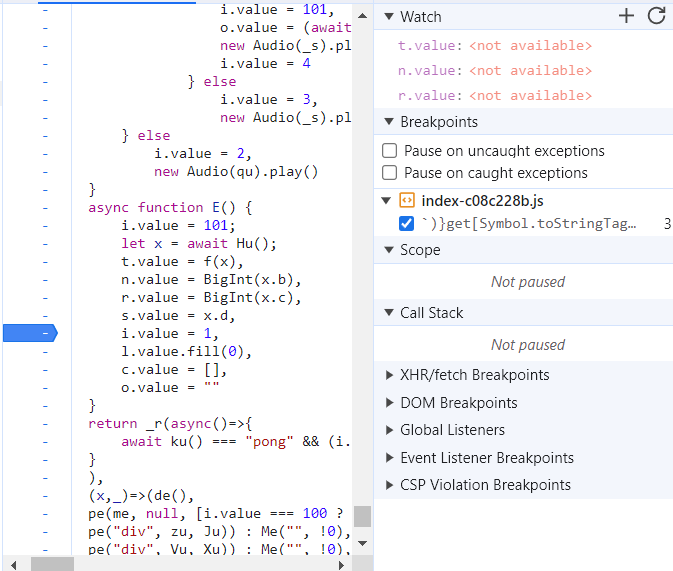Click the gutter dash beside 'let x = await Hu()'
The height and width of the screenshot is (571, 673).
click(x=44, y=243)
